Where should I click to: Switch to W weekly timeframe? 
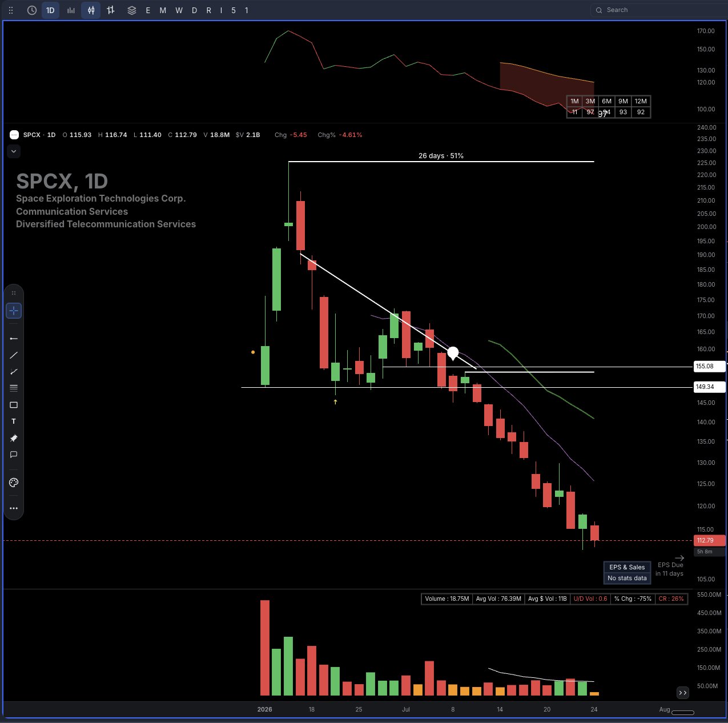click(x=179, y=10)
